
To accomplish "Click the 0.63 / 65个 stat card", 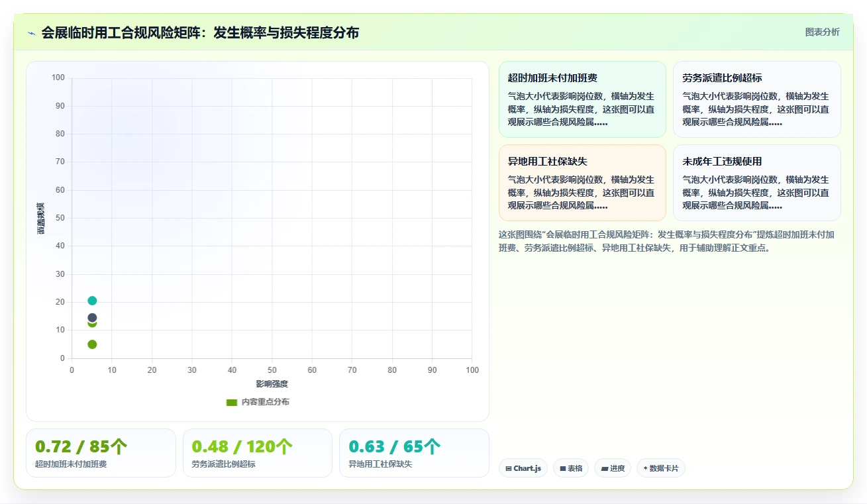I will [x=414, y=453].
